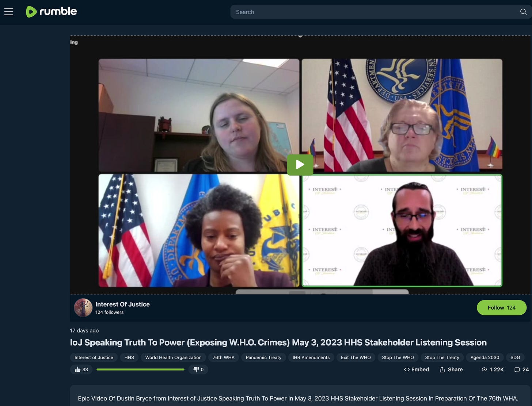
Task: Select the IHR Amendments tag
Action: pos(311,357)
